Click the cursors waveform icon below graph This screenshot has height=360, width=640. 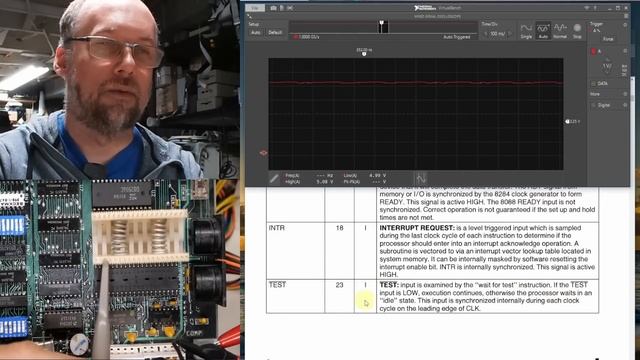coord(421,178)
